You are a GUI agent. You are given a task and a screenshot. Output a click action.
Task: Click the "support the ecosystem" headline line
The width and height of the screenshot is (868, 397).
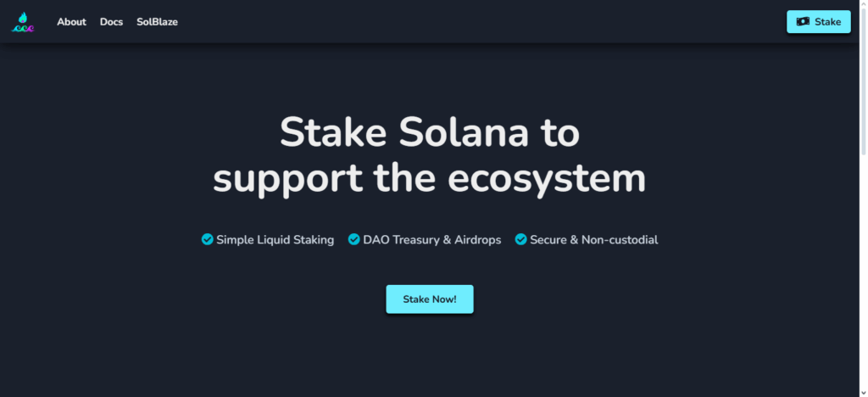point(430,178)
